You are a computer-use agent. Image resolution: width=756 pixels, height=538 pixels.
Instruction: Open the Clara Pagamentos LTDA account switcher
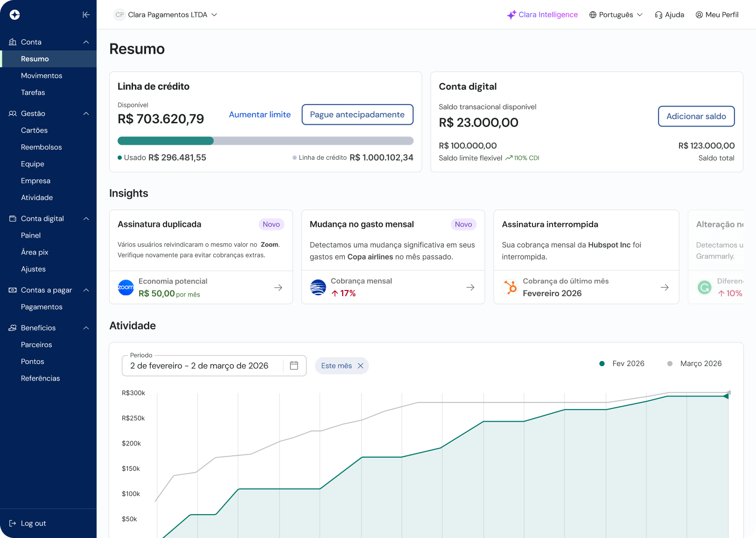pyautogui.click(x=166, y=14)
